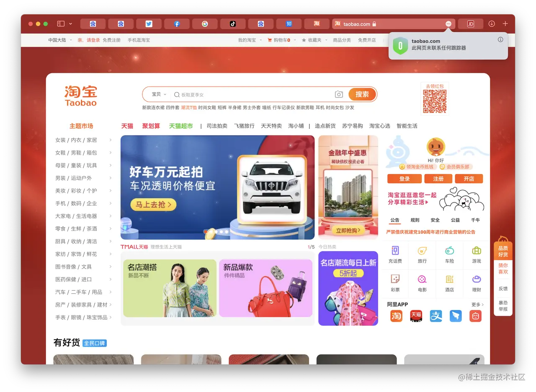This screenshot has width=536, height=392.
Task: Expand the 手机 / 数码 / 企业 row arrow
Action: point(111,203)
